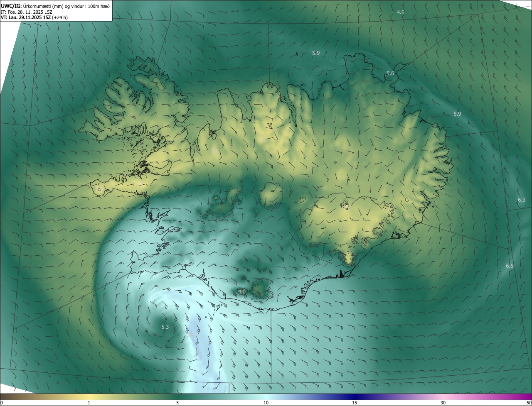Viewport: 532px width, 406px height.
Task: Click the 10 tick on colour scale
Action: click(x=266, y=403)
